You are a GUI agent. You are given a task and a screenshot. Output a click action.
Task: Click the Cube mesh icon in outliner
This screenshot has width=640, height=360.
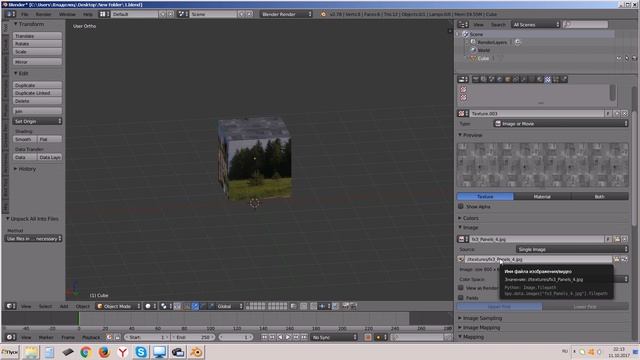coord(473,58)
